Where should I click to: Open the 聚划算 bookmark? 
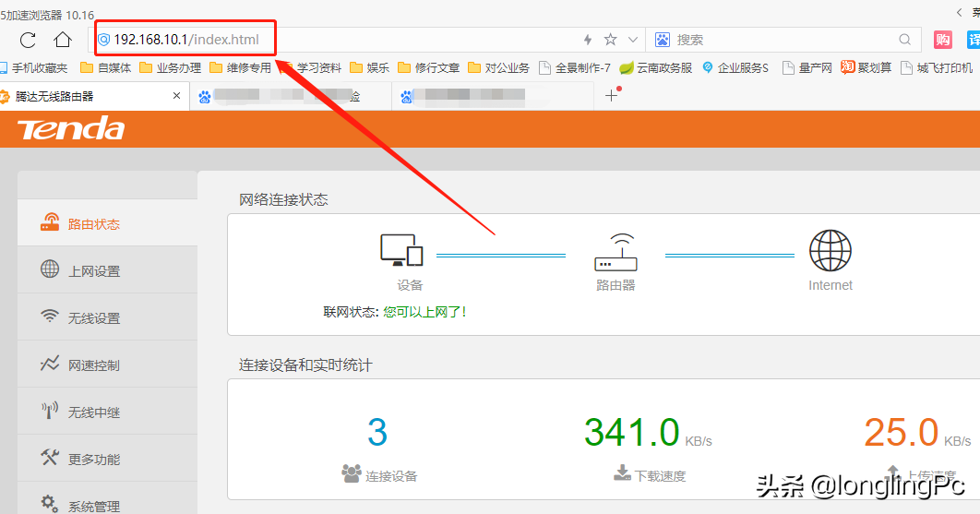(866, 67)
